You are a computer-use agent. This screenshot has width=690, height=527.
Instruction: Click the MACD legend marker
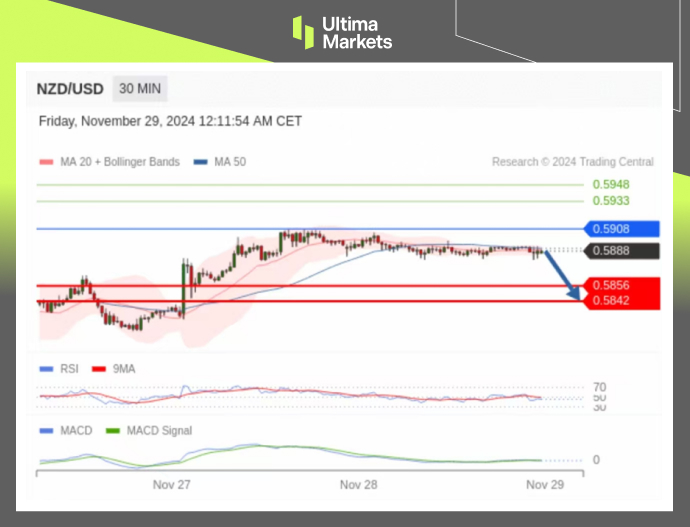pos(46,431)
